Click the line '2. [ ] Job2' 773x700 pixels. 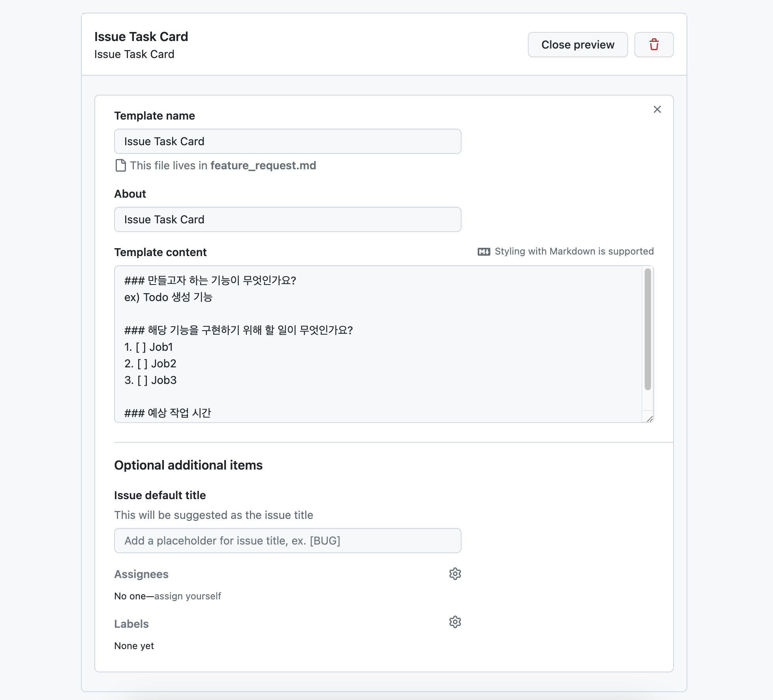[150, 363]
